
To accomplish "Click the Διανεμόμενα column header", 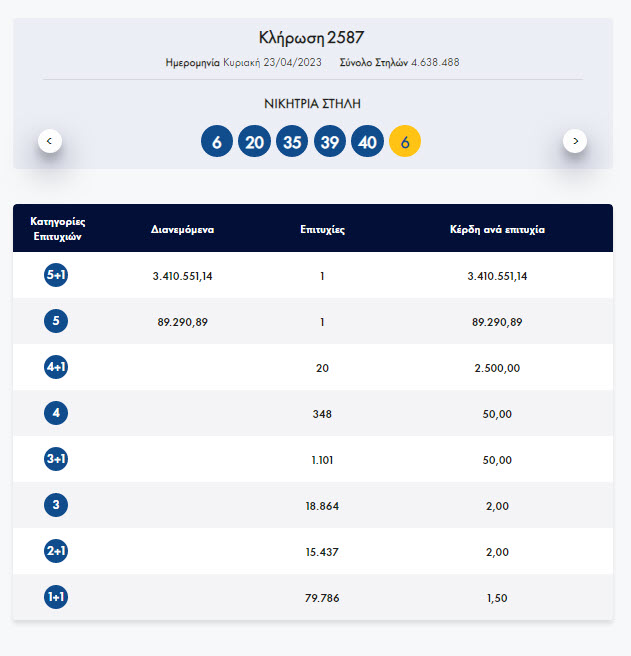I will click(x=182, y=229).
